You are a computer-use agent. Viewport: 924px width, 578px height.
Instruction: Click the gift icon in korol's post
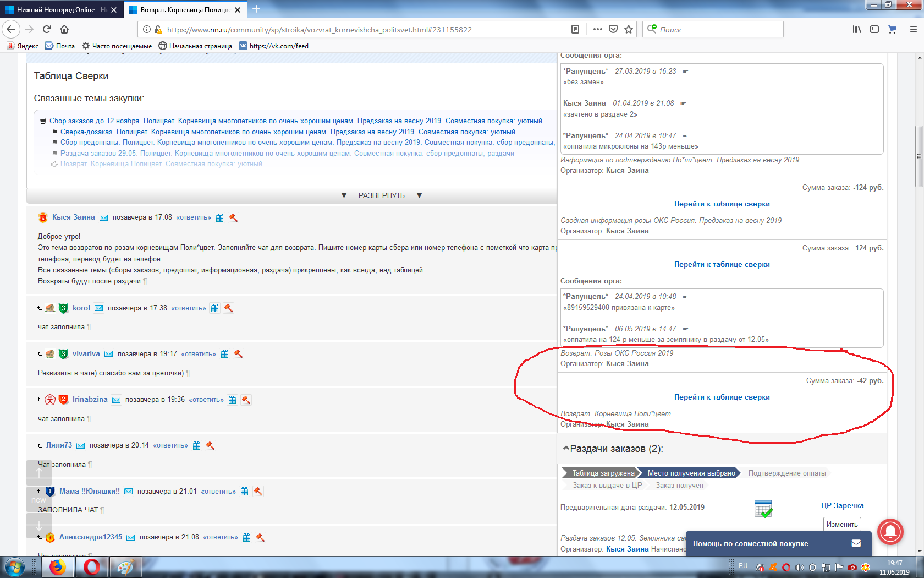point(215,308)
